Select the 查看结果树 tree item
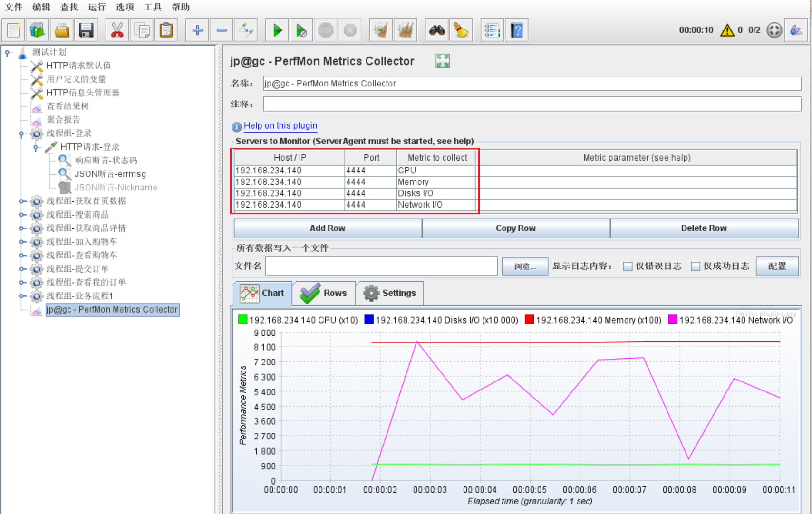 68,106
